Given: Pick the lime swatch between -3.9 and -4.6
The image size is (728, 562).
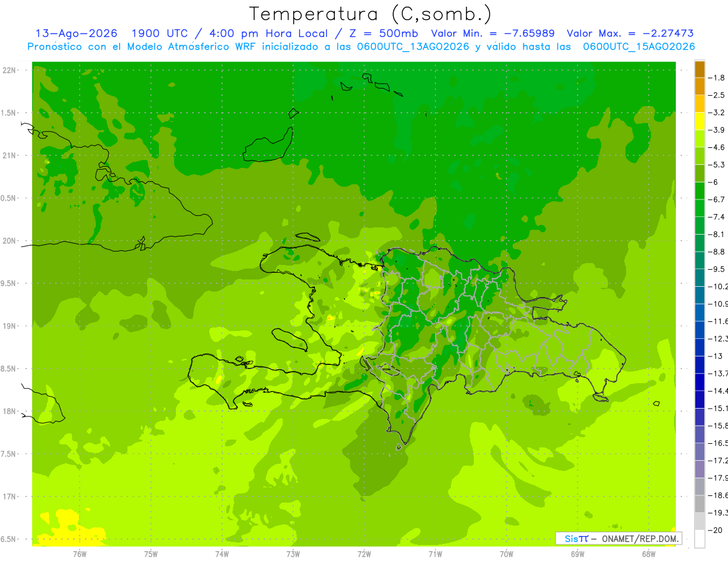Looking at the screenshot, I should click(699, 139).
